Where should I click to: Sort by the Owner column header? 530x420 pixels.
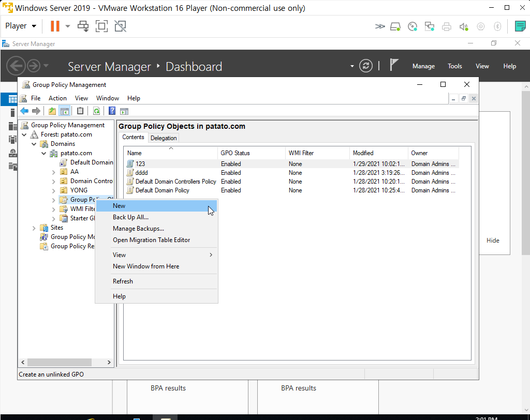pyautogui.click(x=433, y=153)
